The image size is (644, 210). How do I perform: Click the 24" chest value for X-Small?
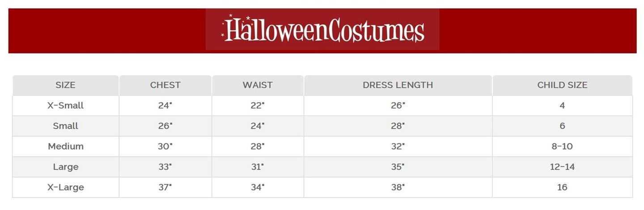coord(165,105)
